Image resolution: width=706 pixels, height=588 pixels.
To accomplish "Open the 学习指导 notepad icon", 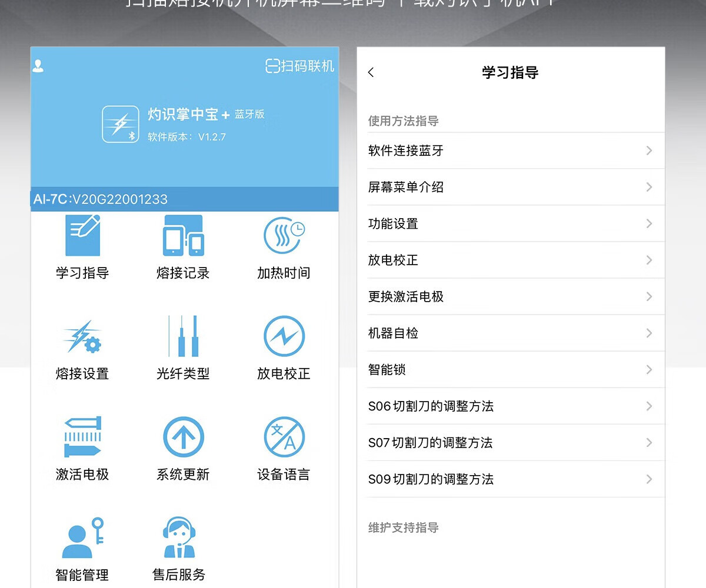I will (x=82, y=234).
